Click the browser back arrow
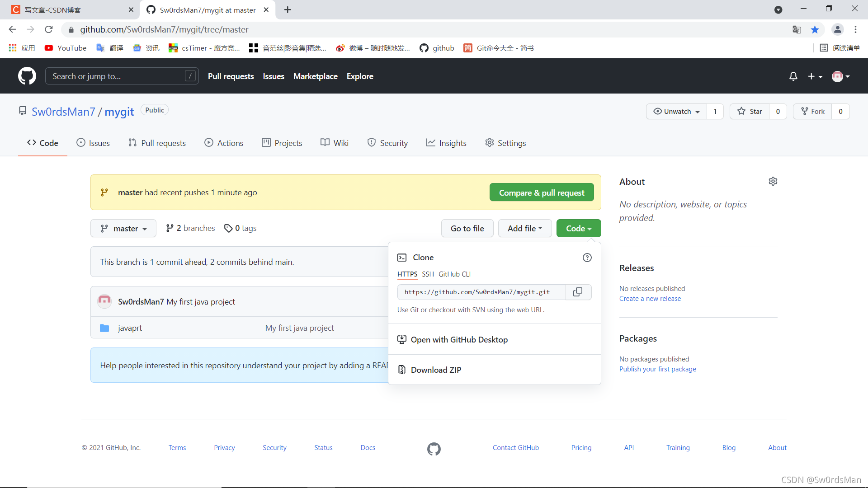 point(12,29)
